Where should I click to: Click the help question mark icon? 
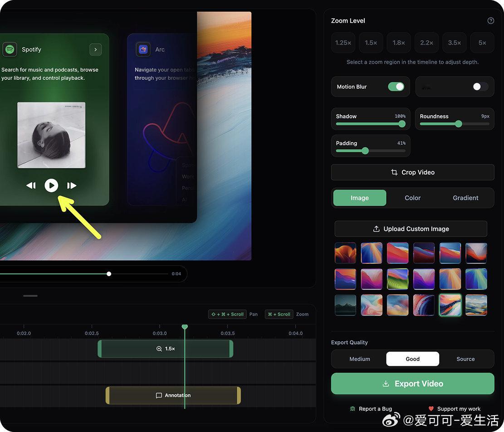(x=490, y=21)
